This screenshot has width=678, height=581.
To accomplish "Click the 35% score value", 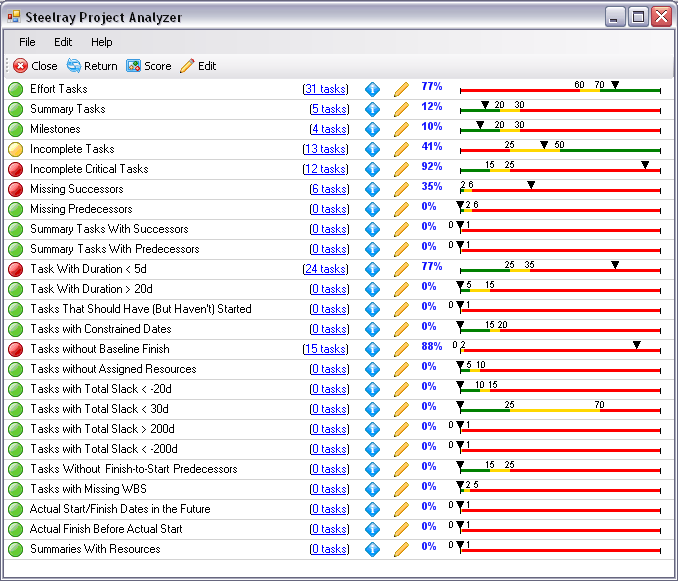I will click(x=432, y=186).
